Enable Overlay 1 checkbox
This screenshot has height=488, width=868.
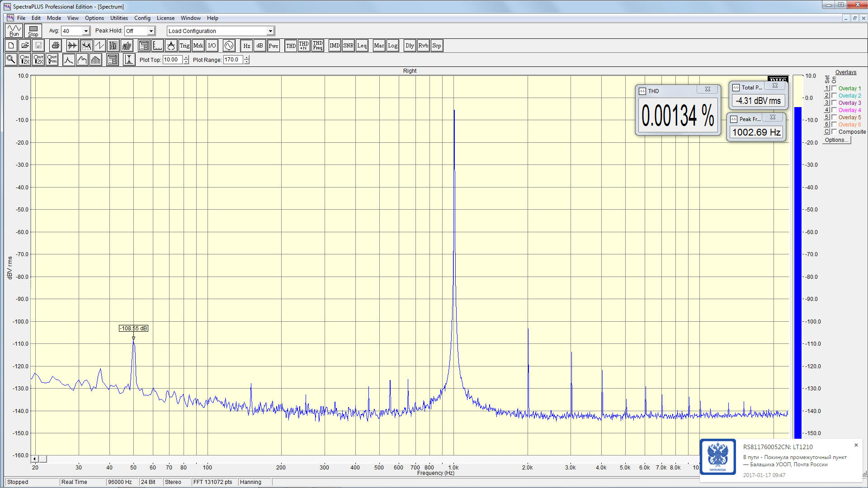835,89
